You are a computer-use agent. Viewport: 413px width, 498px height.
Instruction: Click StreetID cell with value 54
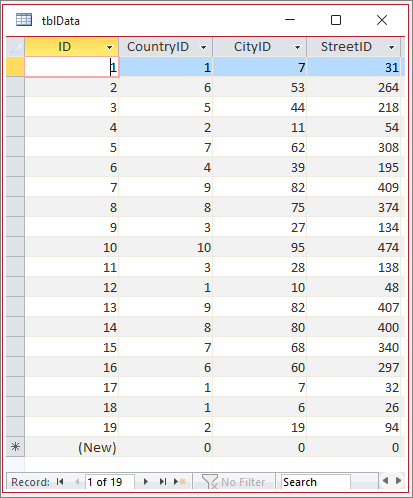(353, 127)
